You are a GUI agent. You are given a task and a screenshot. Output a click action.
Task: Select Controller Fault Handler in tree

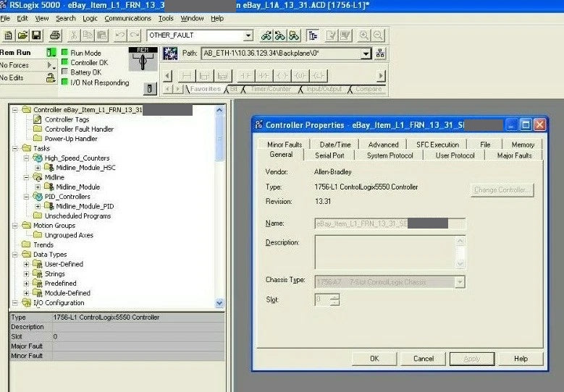(79, 129)
